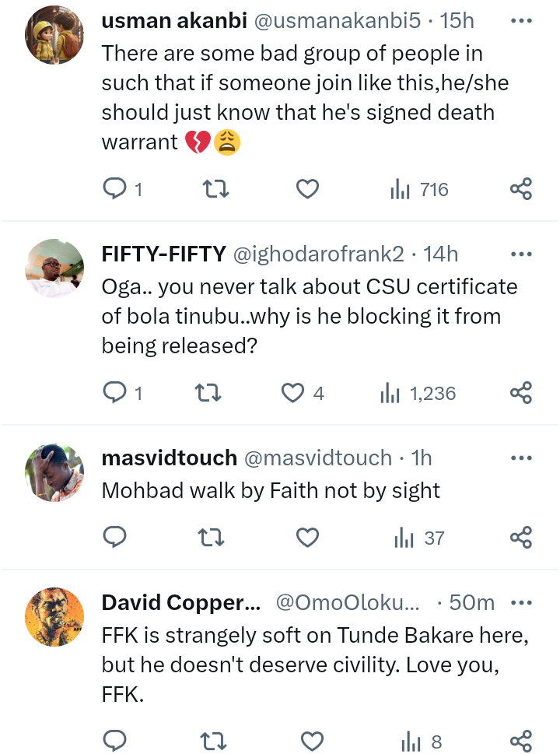
Task: Retweet the FIFTY-FIFTY post
Action: 209,394
